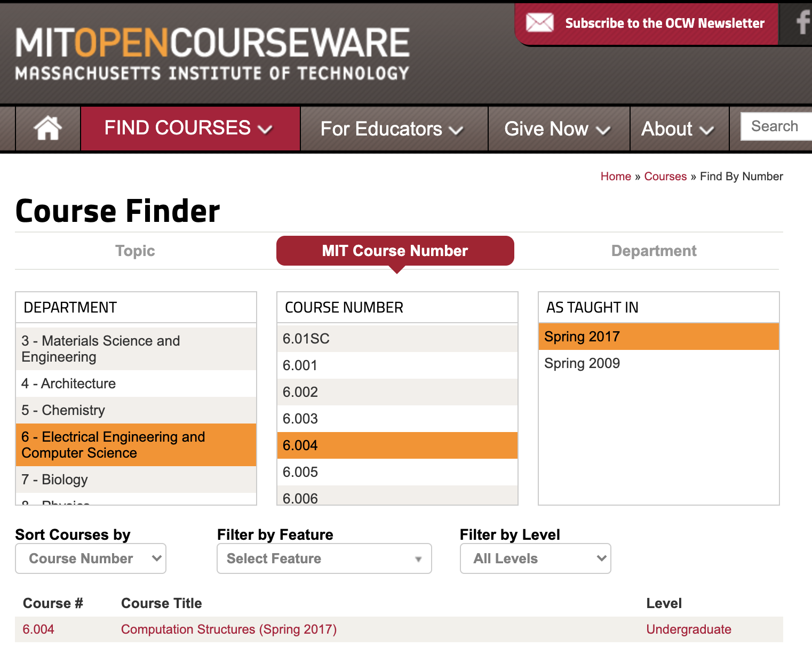The height and width of the screenshot is (655, 812).
Task: Follow the Home breadcrumb link
Action: 616,177
